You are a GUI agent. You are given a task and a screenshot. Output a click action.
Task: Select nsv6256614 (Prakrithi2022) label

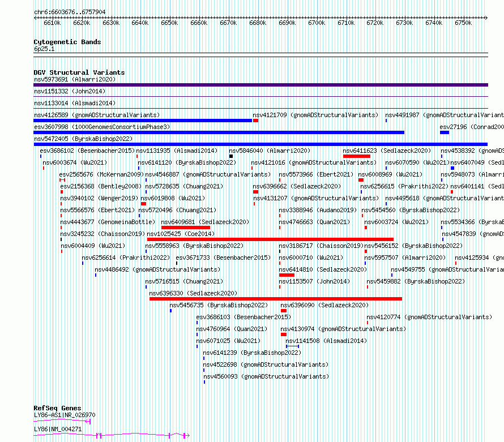(x=126, y=258)
